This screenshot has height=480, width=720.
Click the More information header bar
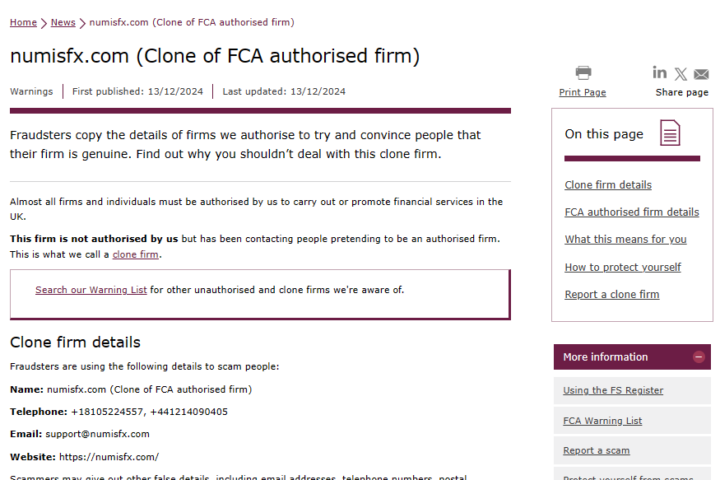pos(632,357)
